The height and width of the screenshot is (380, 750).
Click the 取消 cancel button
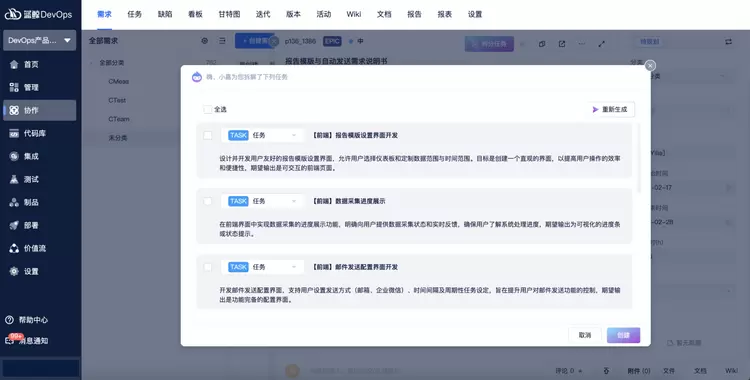(x=585, y=335)
